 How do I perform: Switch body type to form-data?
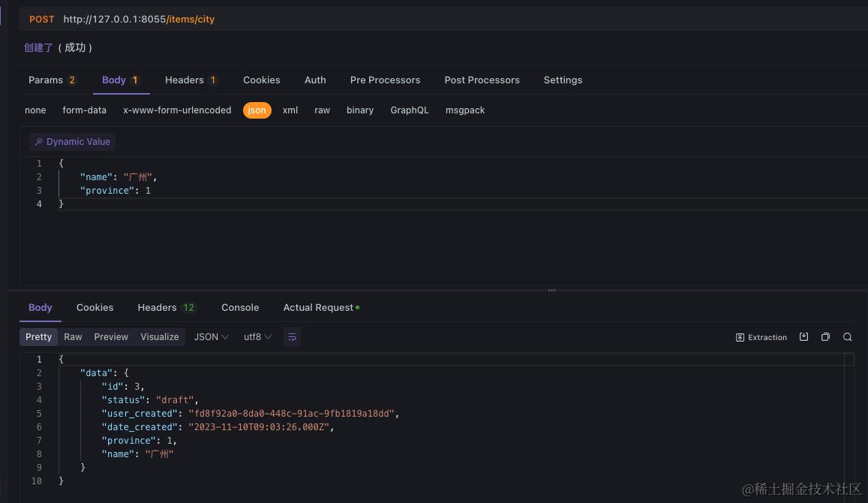(84, 110)
